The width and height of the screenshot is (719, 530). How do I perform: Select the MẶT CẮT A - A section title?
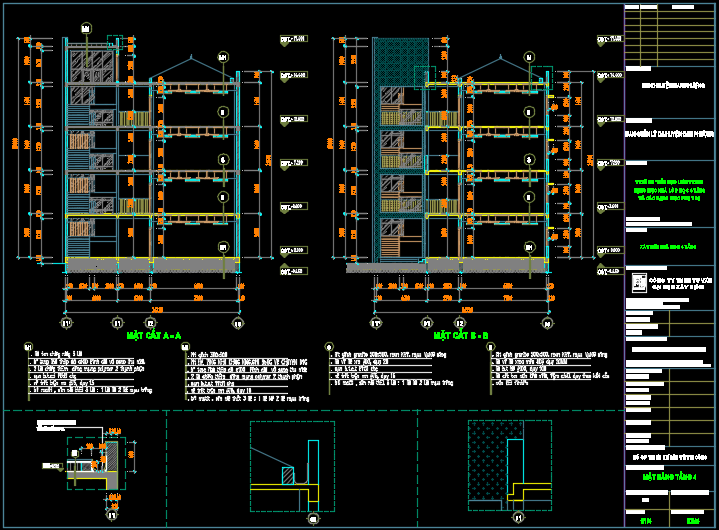tap(154, 336)
